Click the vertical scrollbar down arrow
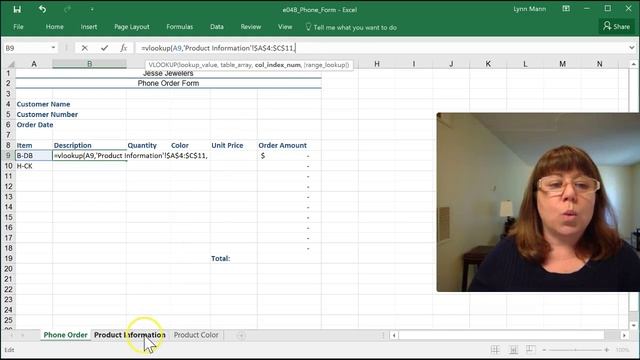This screenshot has width=640, height=360. tap(633, 325)
